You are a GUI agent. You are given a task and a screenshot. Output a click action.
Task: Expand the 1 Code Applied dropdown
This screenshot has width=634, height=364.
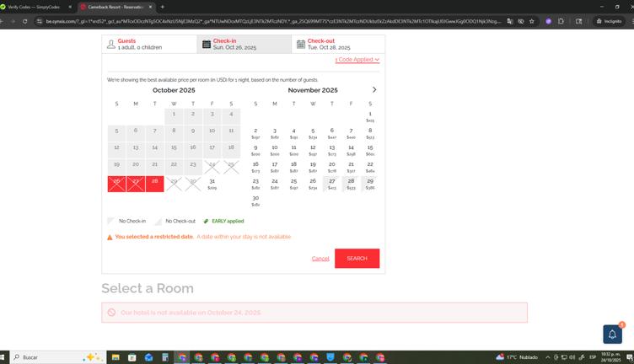pos(357,60)
